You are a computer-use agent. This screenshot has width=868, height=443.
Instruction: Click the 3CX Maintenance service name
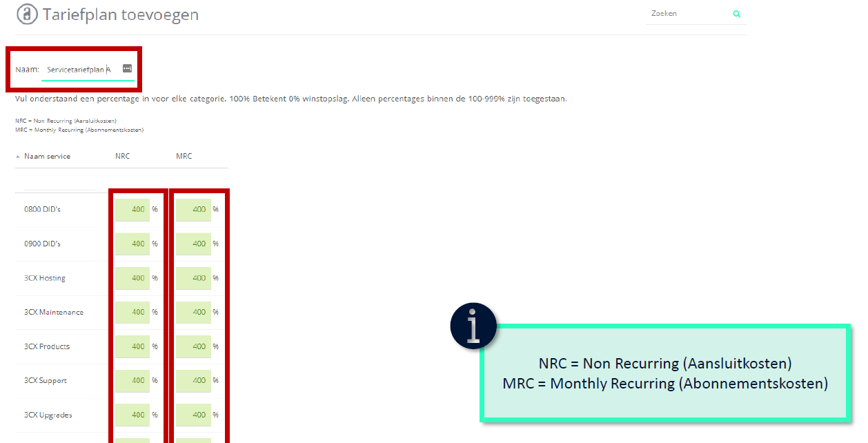coord(54,312)
